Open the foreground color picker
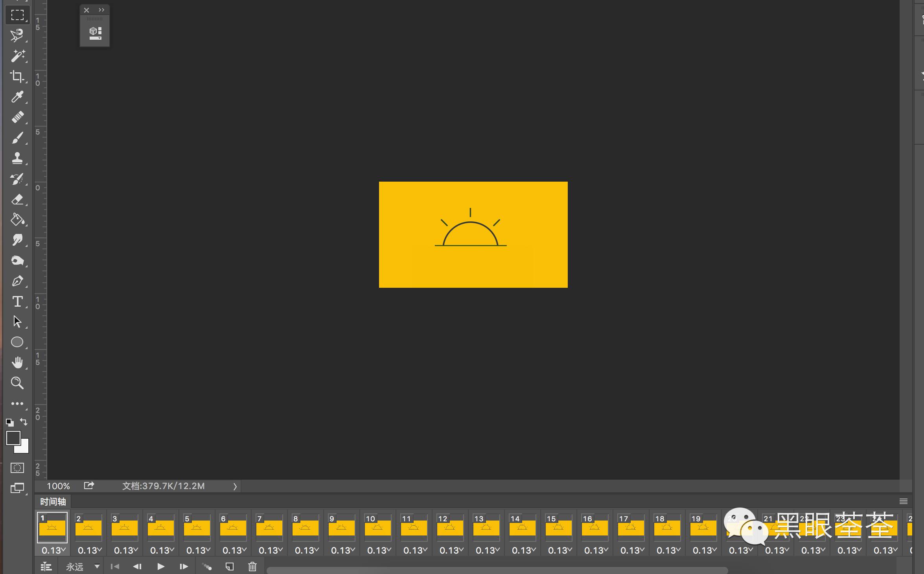 click(13, 438)
